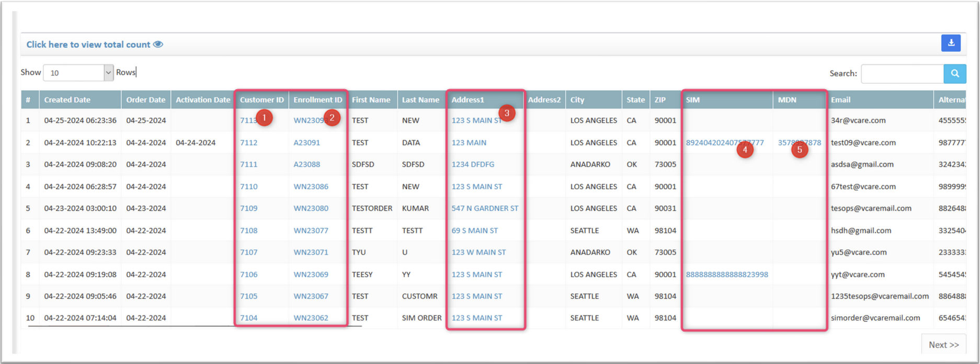Open enrollment ID WN23062
This screenshot has width=980, height=364.
pos(311,317)
